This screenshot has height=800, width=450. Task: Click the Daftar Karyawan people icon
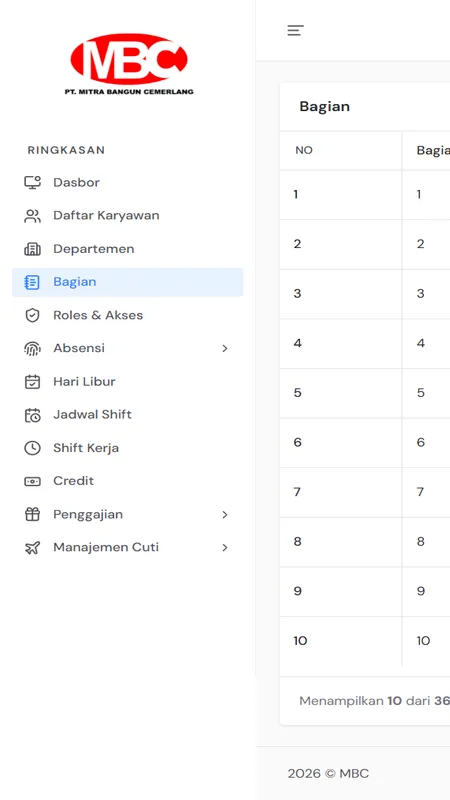(32, 216)
